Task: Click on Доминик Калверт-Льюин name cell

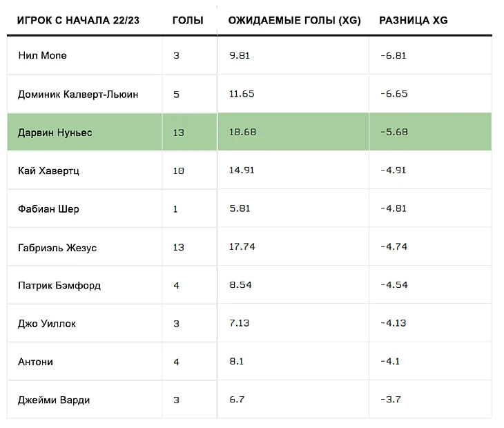Action: [x=78, y=94]
